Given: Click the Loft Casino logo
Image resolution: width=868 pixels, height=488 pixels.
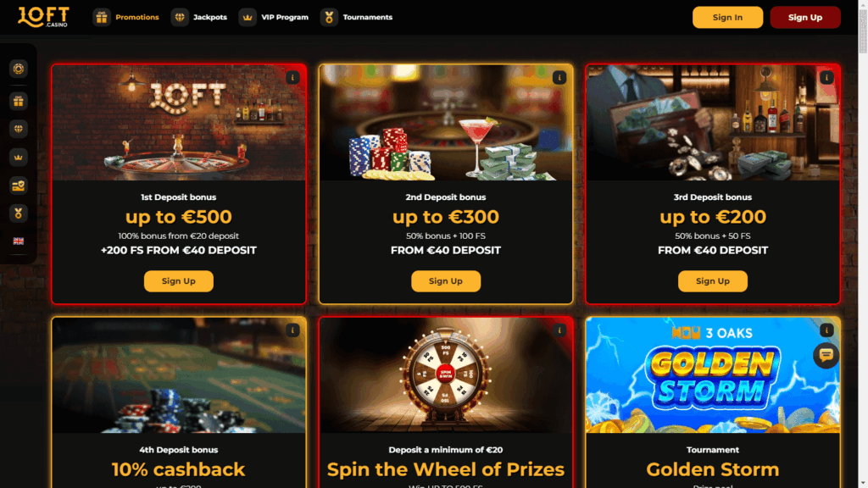Looking at the screenshot, I should pyautogui.click(x=43, y=17).
